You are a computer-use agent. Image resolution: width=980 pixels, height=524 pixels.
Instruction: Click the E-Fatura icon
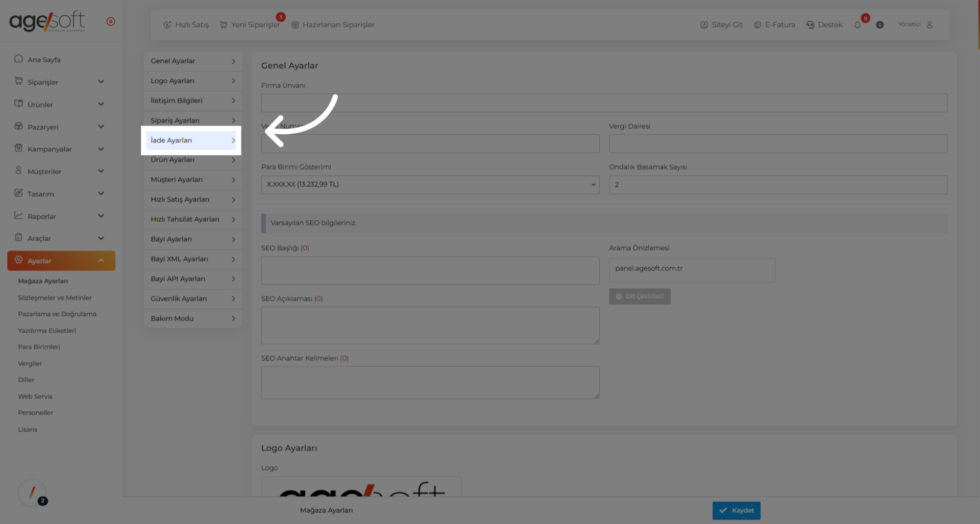click(758, 24)
